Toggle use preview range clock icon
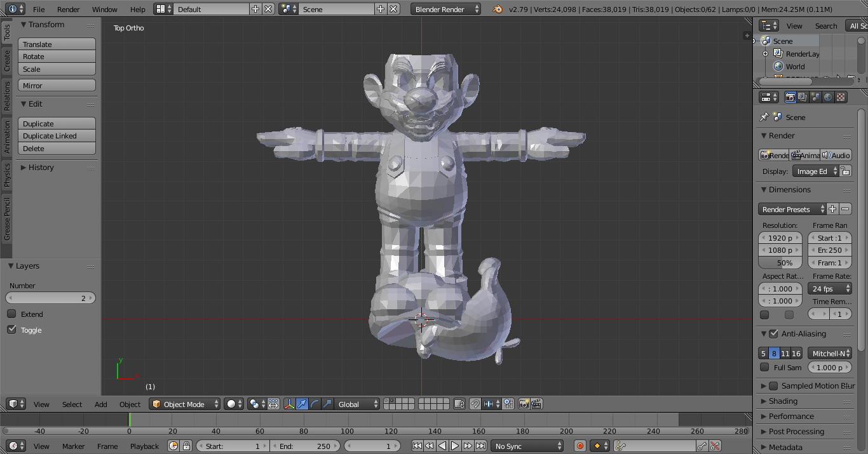 pos(174,446)
